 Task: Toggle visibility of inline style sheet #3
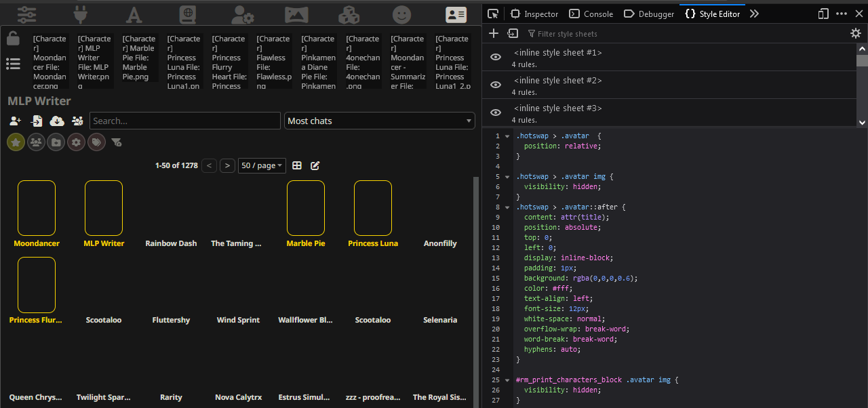(x=496, y=113)
